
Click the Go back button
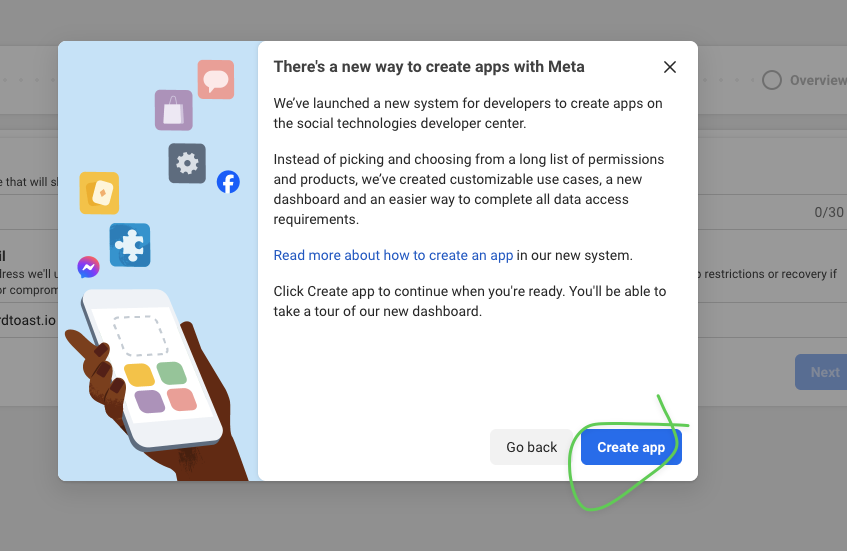[x=531, y=447]
